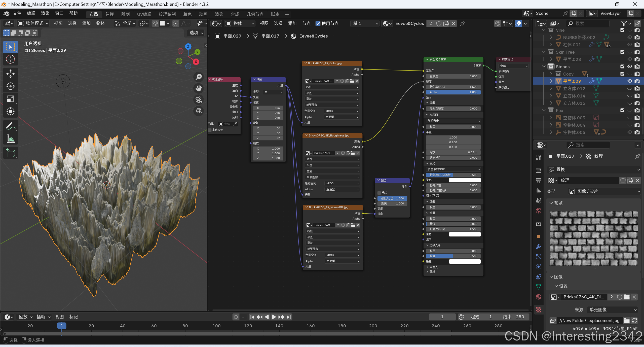644x347 pixels.
Task: Hide 平面.029 in the outliner viewport
Action: (x=629, y=81)
